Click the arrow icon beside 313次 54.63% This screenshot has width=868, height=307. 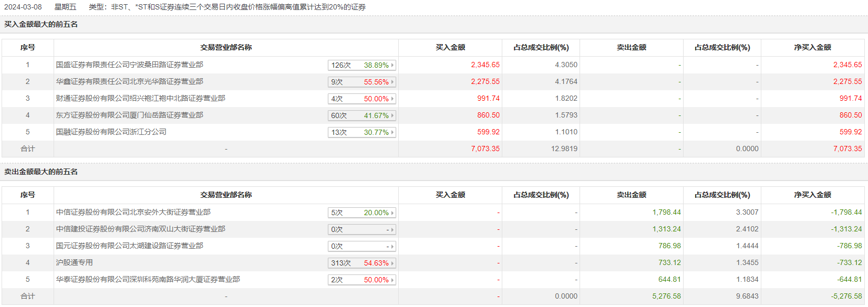[x=392, y=263]
